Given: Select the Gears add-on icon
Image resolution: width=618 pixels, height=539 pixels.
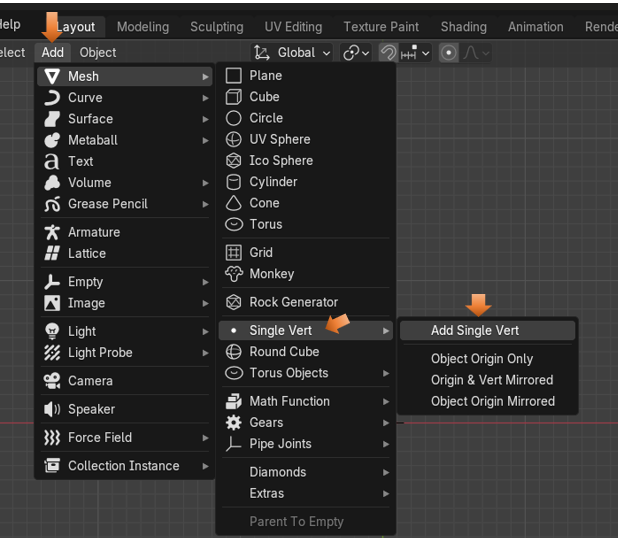Looking at the screenshot, I should tap(234, 423).
